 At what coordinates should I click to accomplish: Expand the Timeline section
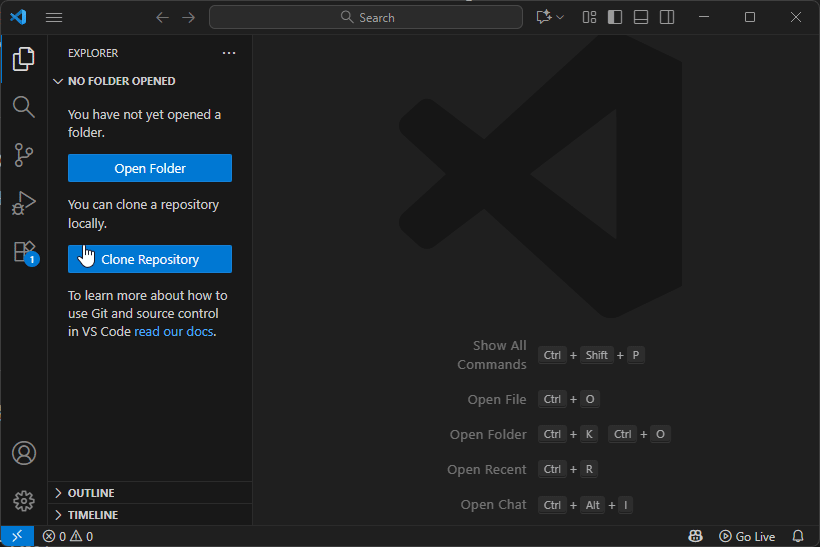(x=150, y=515)
